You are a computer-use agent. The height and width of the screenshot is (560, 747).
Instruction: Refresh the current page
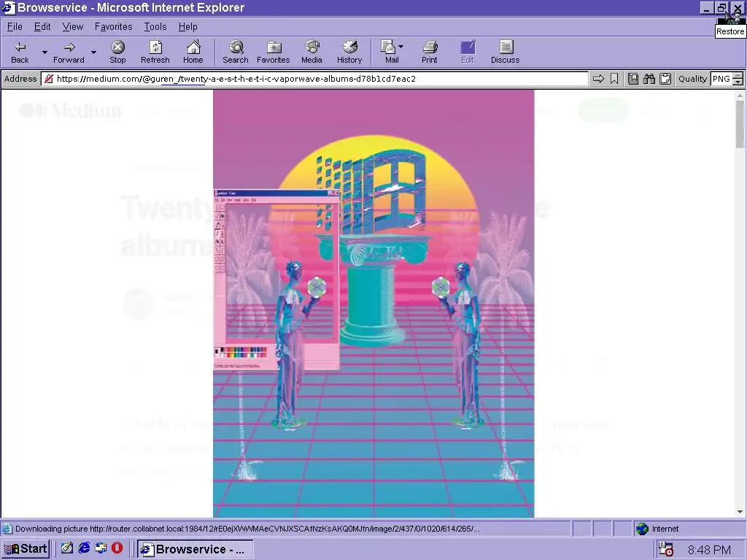tap(155, 52)
